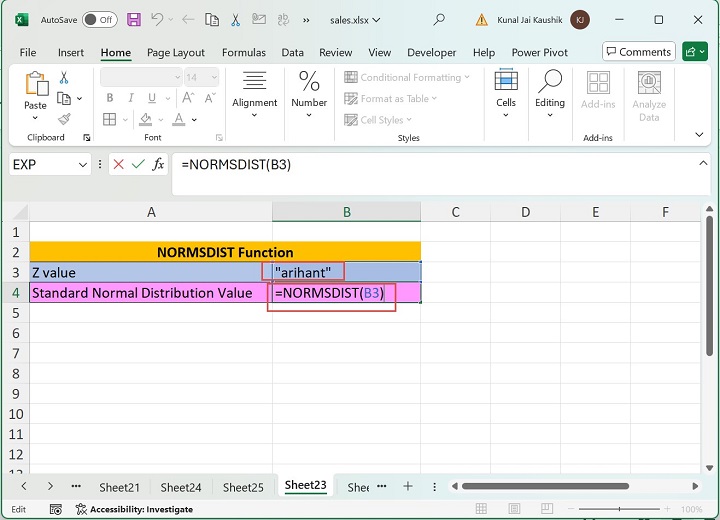Image resolution: width=720 pixels, height=520 pixels.
Task: Click the 'NORMSDIST Function' header cell
Action: click(225, 252)
